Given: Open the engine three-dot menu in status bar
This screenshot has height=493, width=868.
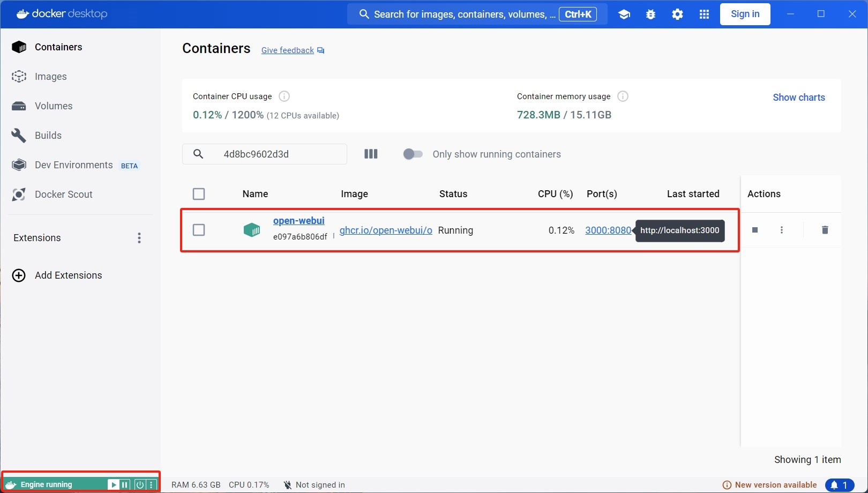Looking at the screenshot, I should coord(151,485).
